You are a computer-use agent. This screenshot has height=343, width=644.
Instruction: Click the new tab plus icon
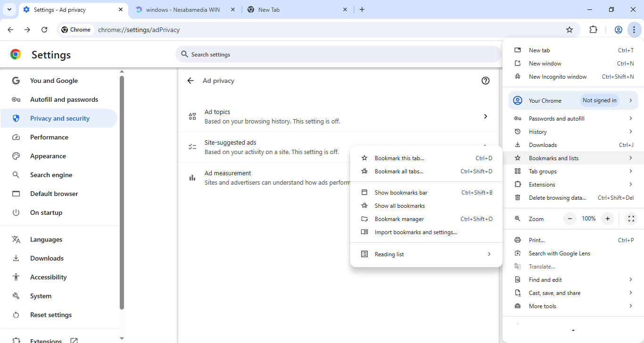362,9
